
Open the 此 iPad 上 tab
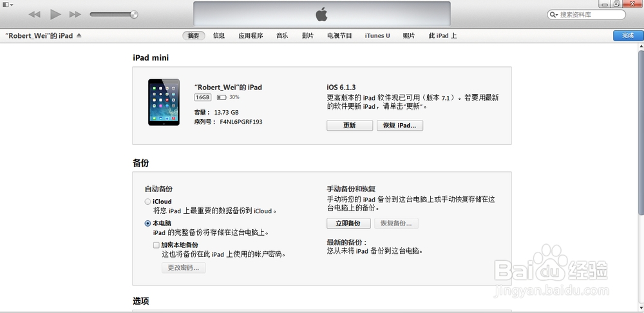pyautogui.click(x=442, y=35)
